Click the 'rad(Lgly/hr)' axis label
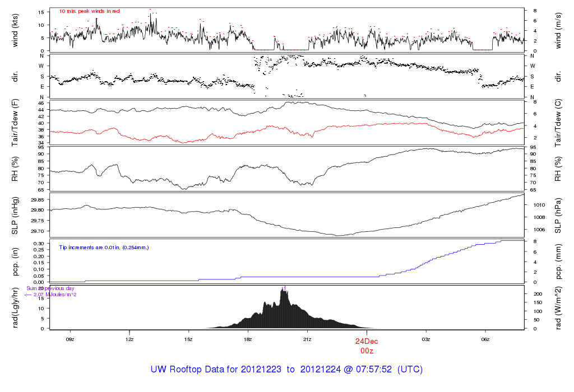Image resolution: width=574 pixels, height=392 pixels. [x=15, y=308]
